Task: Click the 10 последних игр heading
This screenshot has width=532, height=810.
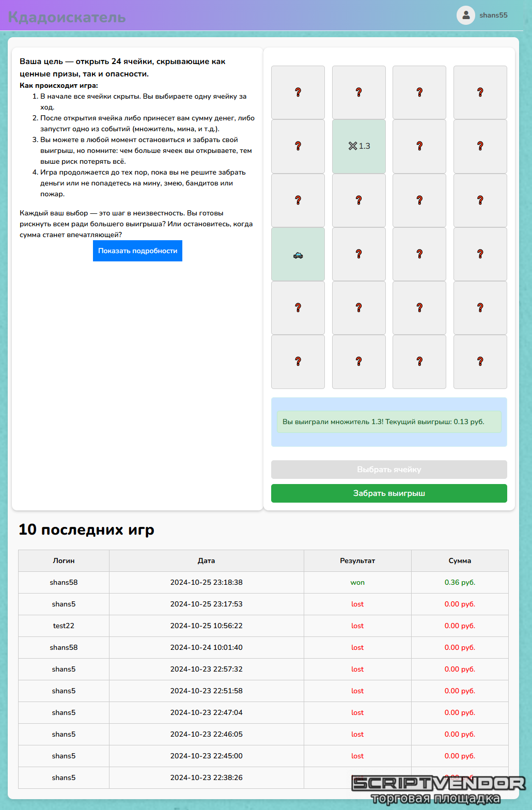Action: pyautogui.click(x=86, y=530)
